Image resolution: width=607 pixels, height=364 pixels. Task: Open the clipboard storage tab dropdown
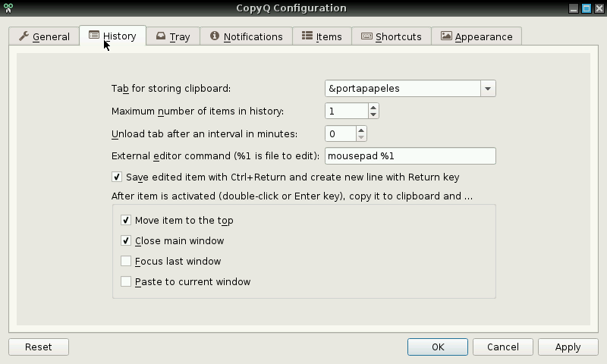coord(488,89)
